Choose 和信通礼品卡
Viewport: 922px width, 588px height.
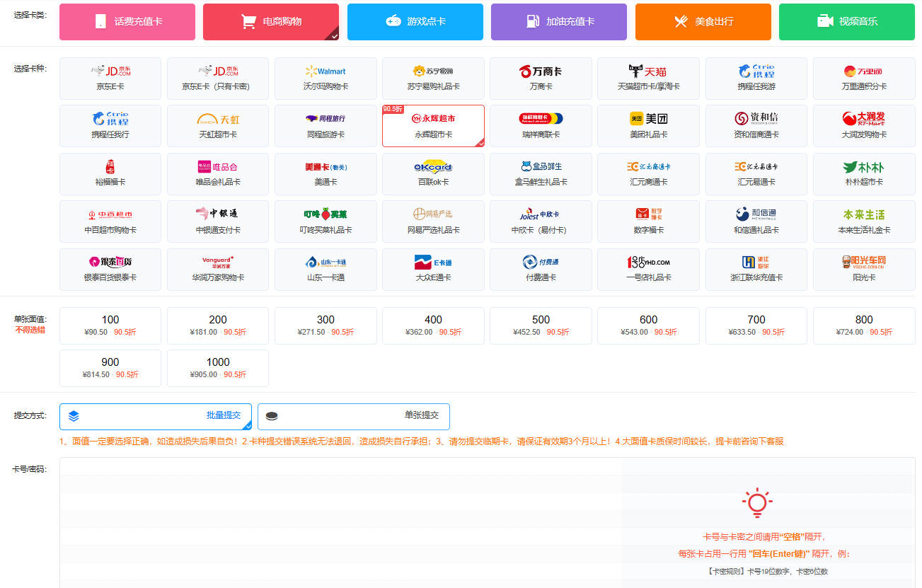[756, 221]
